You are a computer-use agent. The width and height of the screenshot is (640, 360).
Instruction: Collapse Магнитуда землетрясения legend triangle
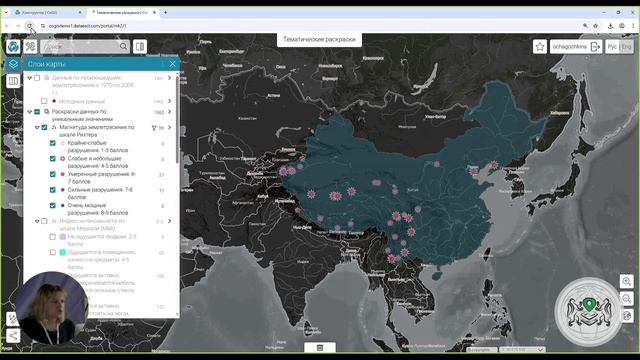[x=37, y=128]
